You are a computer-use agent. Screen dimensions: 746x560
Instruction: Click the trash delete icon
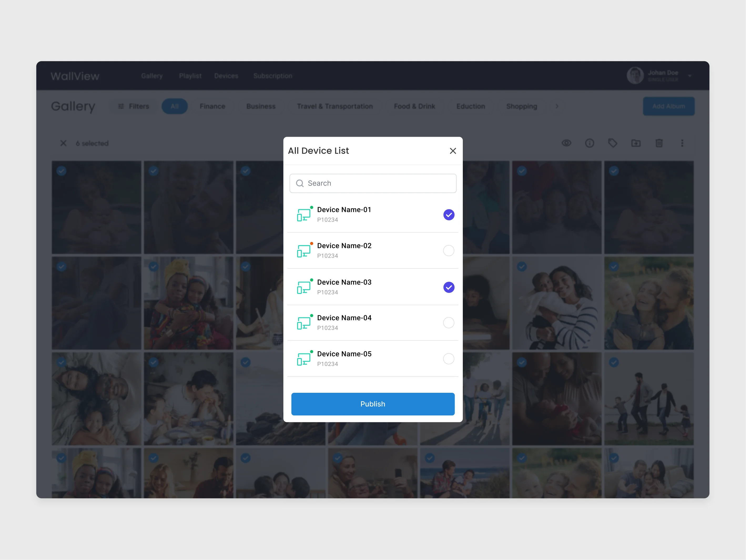click(659, 143)
